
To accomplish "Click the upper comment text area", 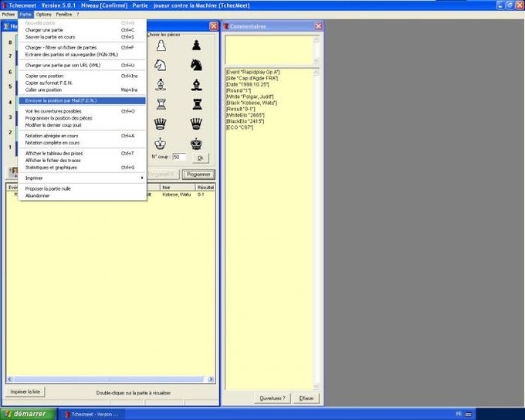I will [x=269, y=49].
